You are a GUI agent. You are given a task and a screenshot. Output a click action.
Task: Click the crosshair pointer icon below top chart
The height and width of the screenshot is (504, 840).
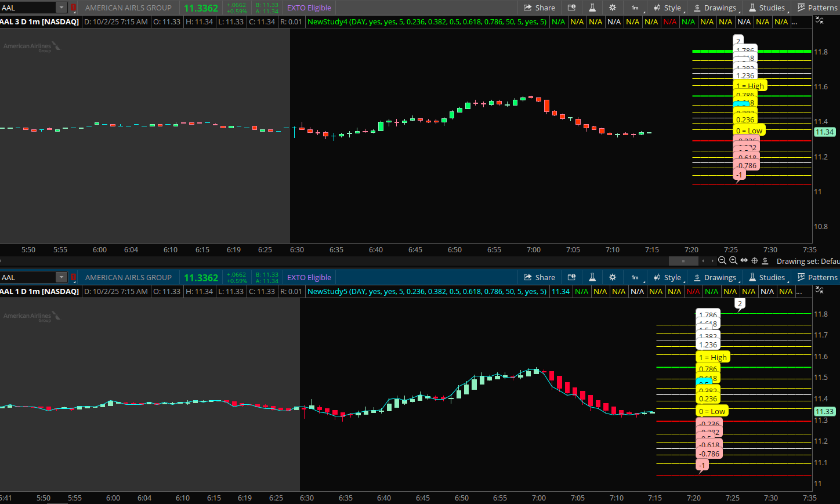pos(755,261)
